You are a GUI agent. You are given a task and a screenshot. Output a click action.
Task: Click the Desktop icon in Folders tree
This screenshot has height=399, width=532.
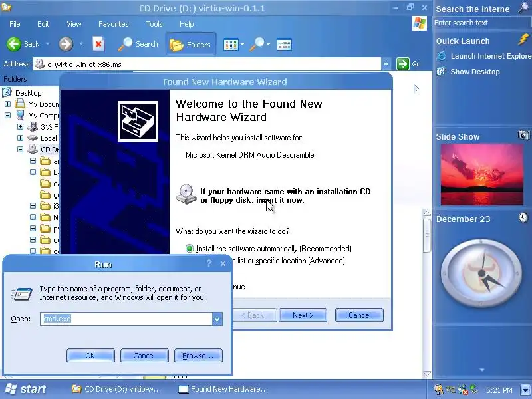[x=7, y=92]
